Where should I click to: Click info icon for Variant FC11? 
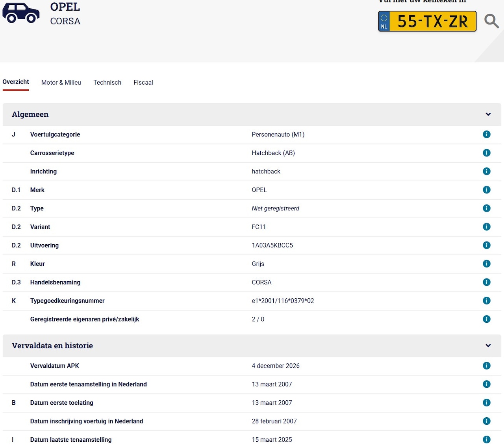click(x=487, y=227)
